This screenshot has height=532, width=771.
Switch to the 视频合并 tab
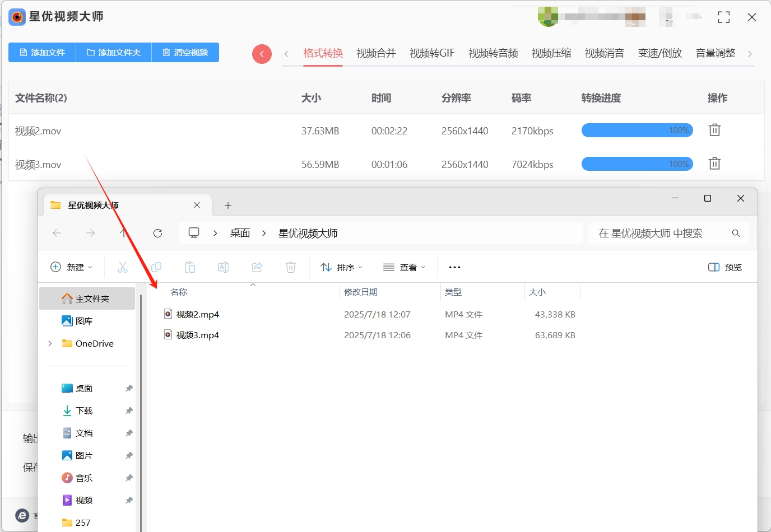(376, 53)
